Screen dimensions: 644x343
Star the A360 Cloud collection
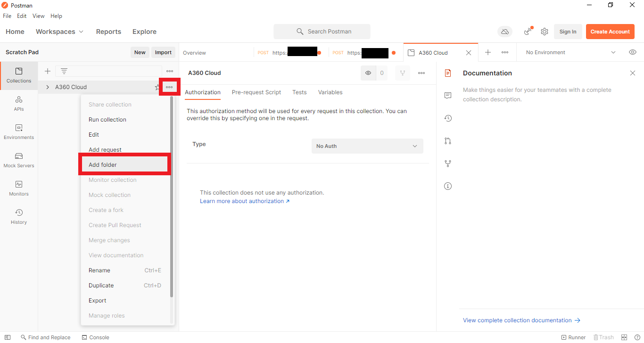[157, 87]
